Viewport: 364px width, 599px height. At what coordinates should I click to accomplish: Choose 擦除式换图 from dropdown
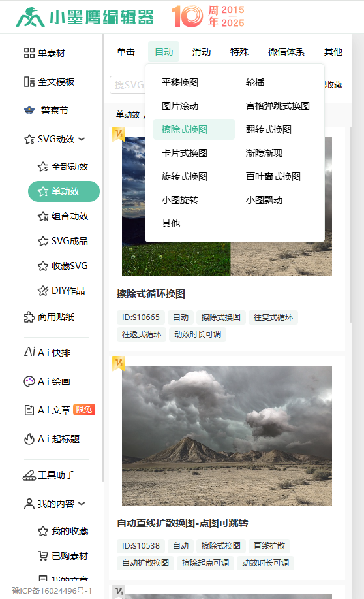coord(194,129)
